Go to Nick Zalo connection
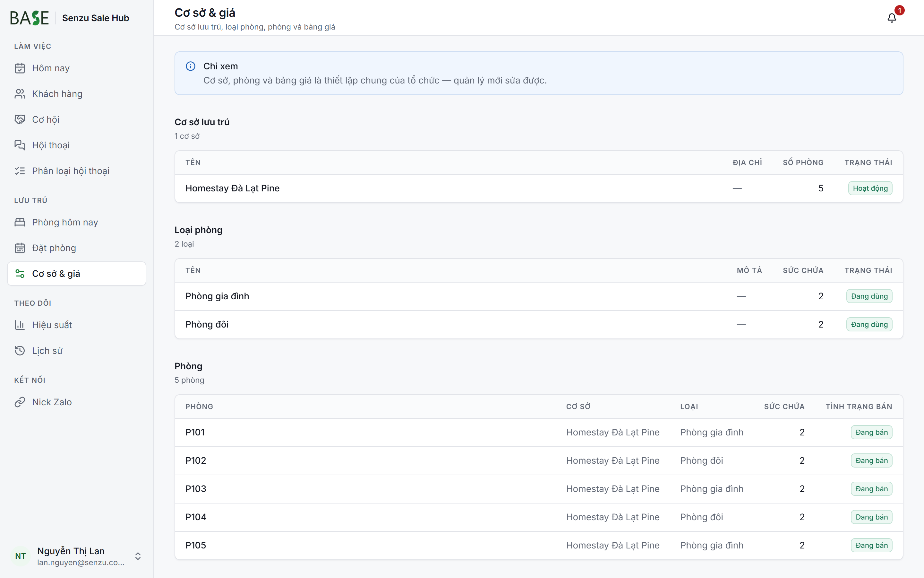 [77, 402]
